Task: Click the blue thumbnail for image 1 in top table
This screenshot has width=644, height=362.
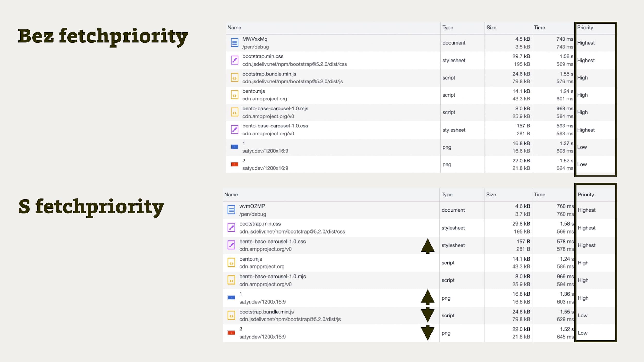Action: (x=234, y=147)
